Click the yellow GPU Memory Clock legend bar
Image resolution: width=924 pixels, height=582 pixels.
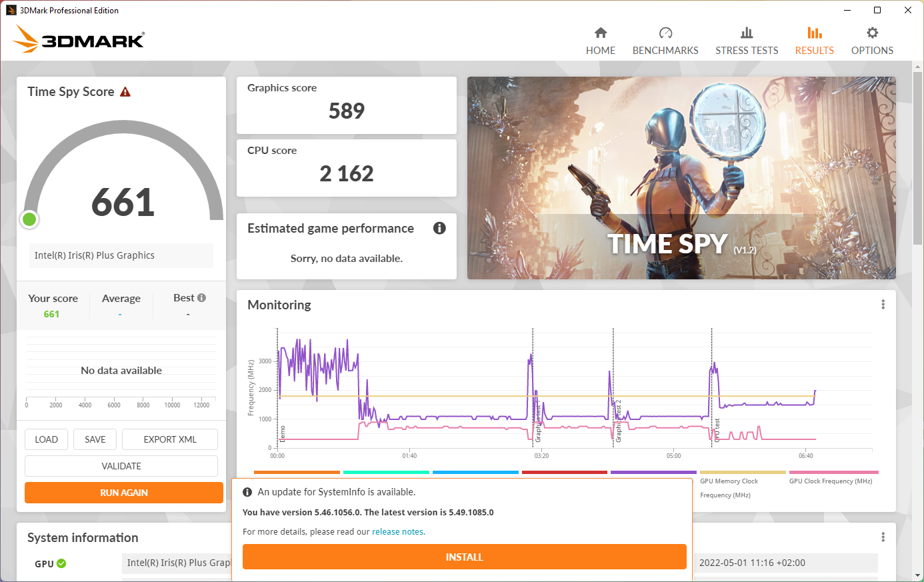click(743, 472)
